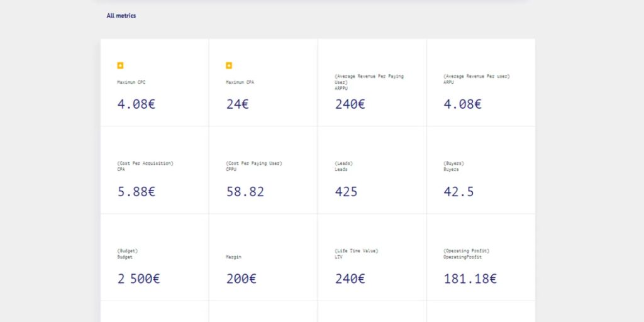Viewport: 644px width, 322px height.
Task: Click the 240€ value under LTV
Action: [x=350, y=279]
